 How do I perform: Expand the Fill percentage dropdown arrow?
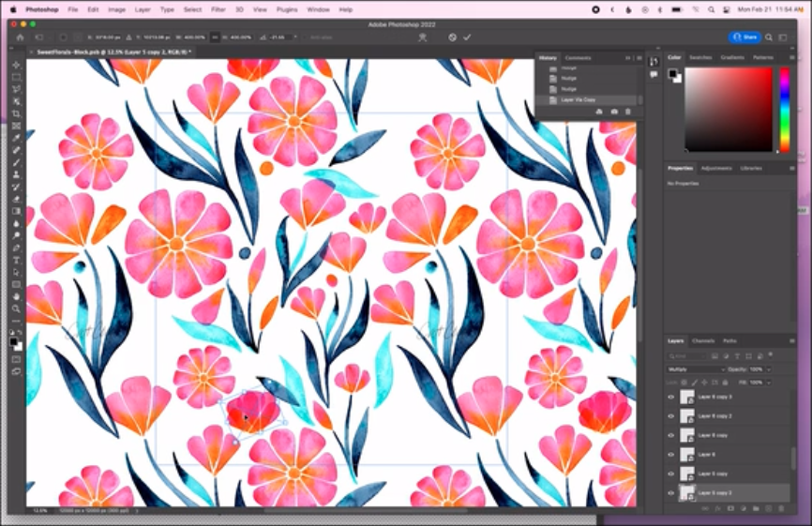point(770,383)
